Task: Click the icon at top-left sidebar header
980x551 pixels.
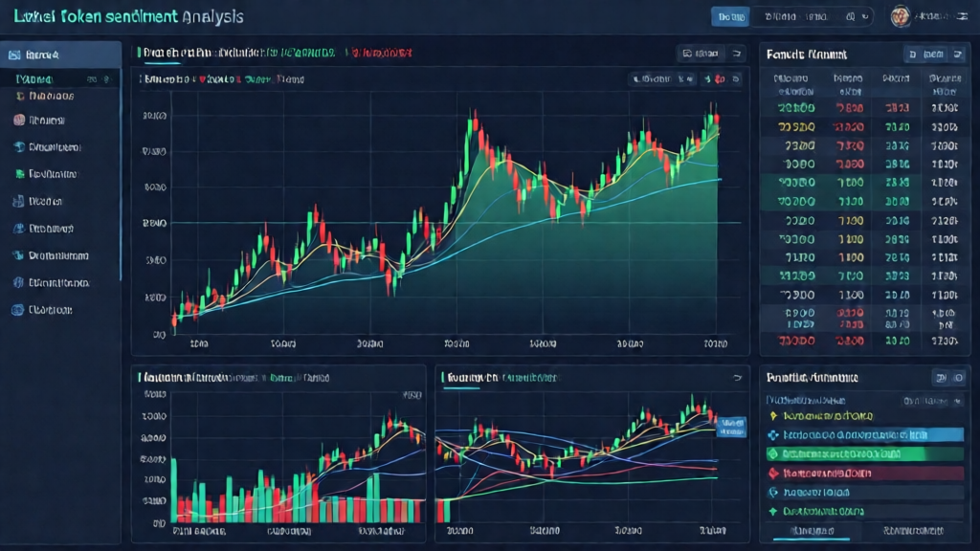Action: (x=13, y=55)
